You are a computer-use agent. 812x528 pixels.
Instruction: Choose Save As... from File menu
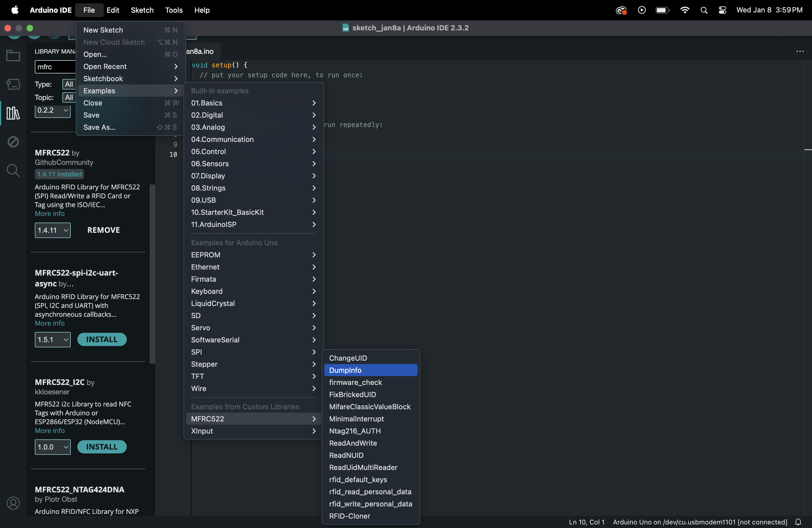(131, 127)
